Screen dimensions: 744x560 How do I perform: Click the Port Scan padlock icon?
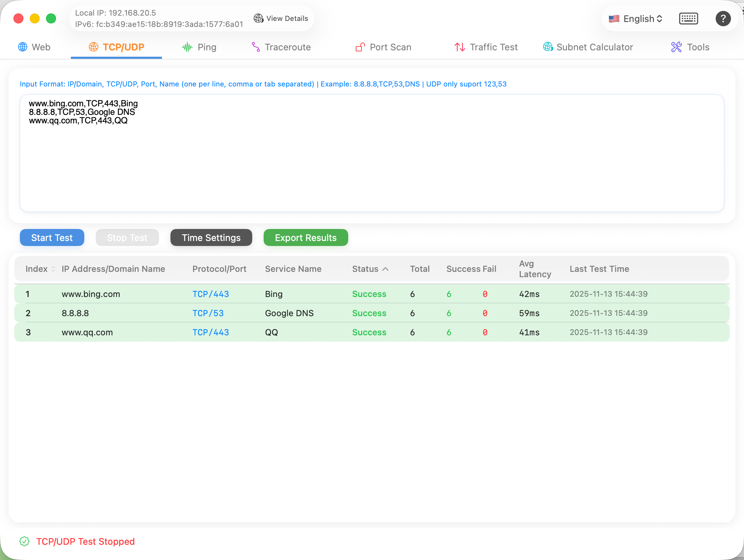click(360, 47)
